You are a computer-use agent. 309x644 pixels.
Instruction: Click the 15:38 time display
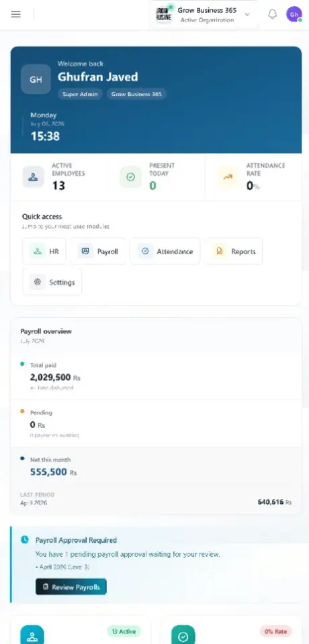coord(45,136)
